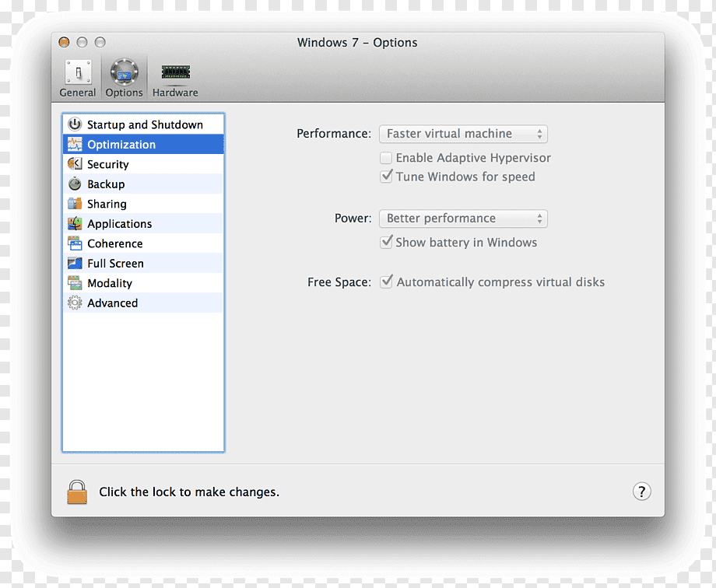Choose the Sharing folder icon
716x588 pixels.
click(75, 204)
